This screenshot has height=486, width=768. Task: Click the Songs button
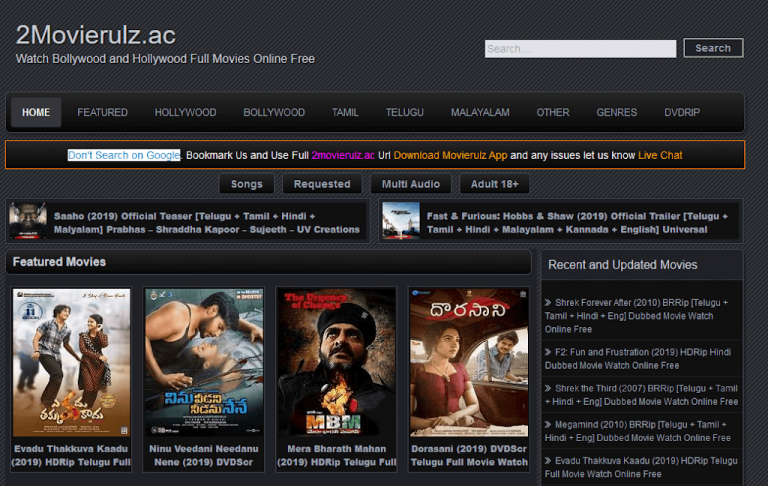[x=247, y=184]
